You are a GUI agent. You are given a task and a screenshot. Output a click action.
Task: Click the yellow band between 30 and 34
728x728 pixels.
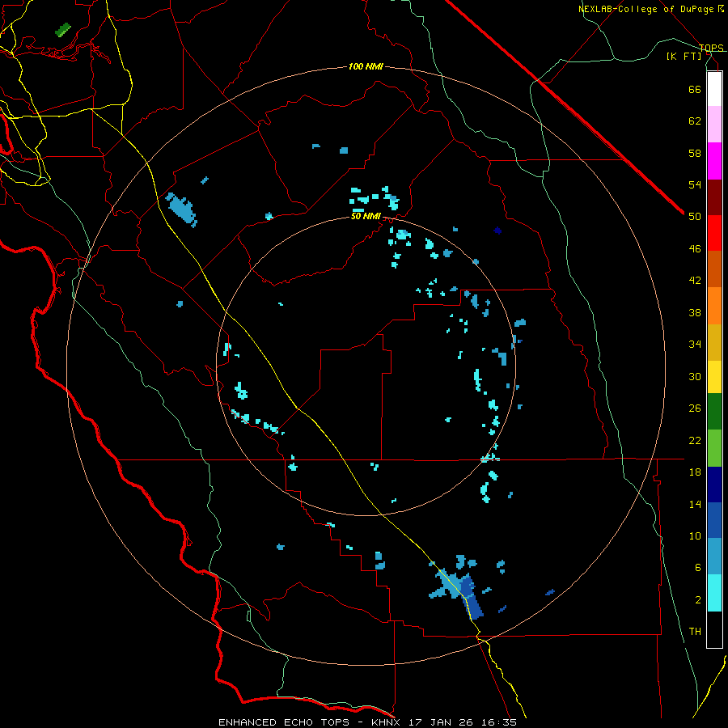click(714, 377)
